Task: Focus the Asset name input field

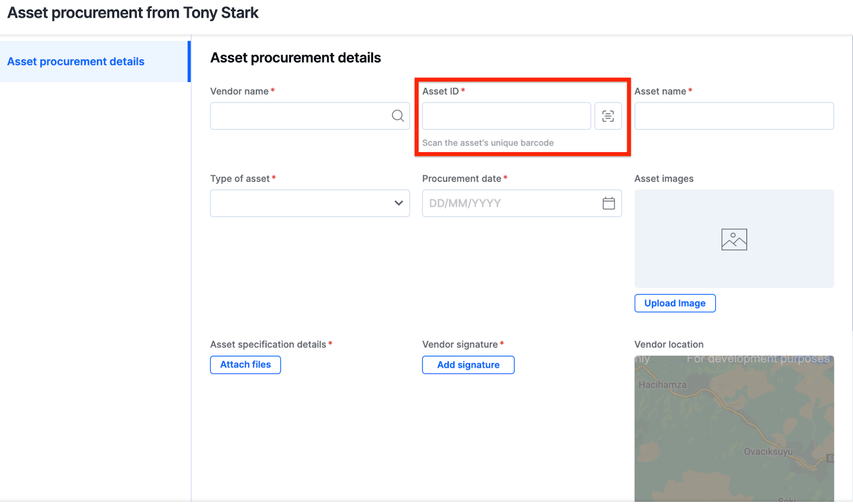Action: tap(734, 116)
